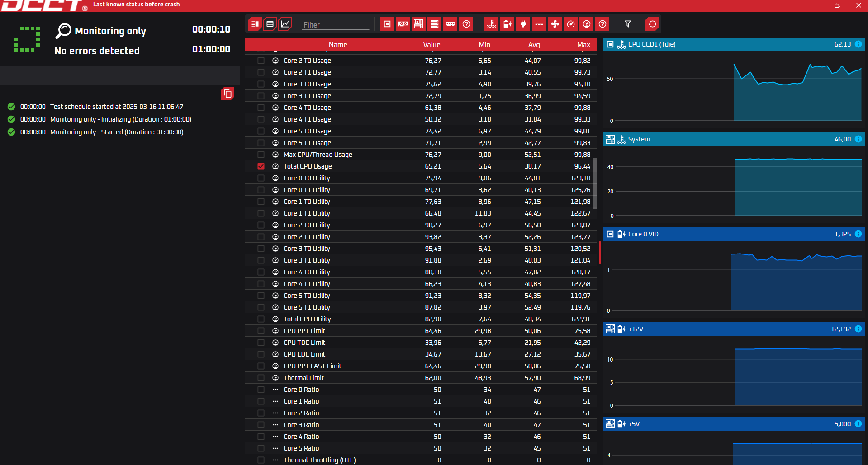This screenshot has height=465, width=868.
Task: Open info for the +5V graph
Action: [x=858, y=424]
